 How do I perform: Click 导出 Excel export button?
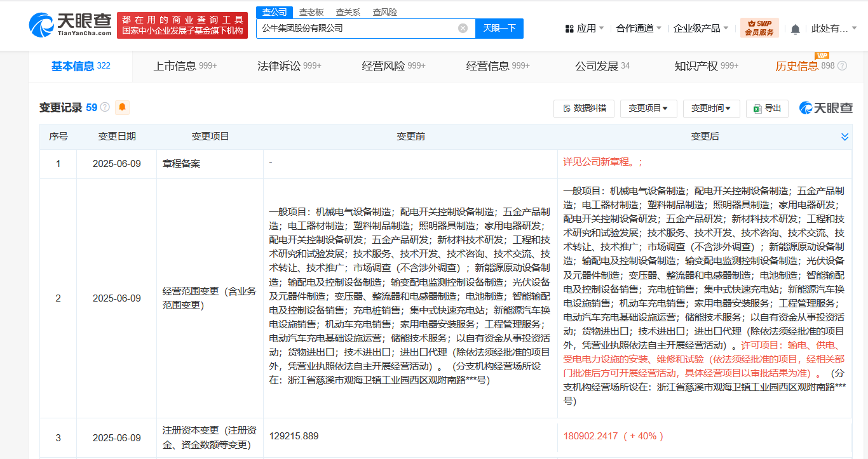[x=767, y=109]
